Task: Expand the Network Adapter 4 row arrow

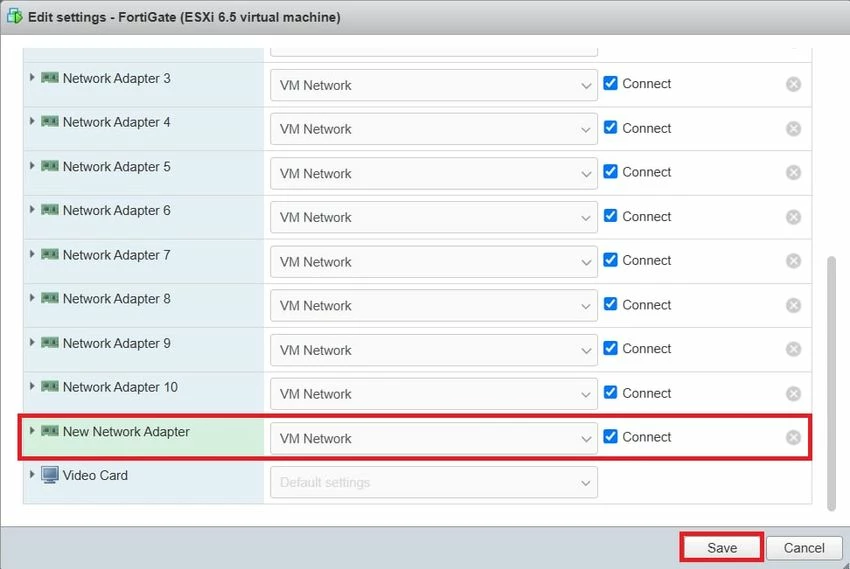Action: (x=32, y=121)
